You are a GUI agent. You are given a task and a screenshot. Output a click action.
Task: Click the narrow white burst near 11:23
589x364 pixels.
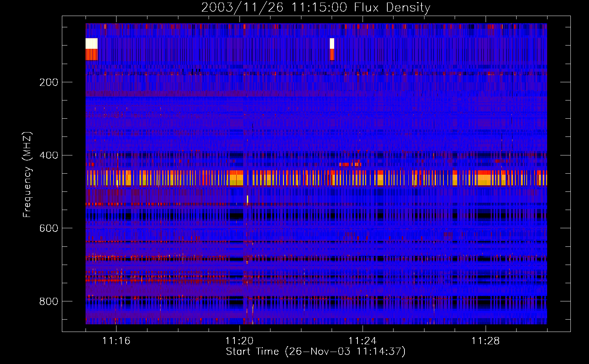click(332, 43)
